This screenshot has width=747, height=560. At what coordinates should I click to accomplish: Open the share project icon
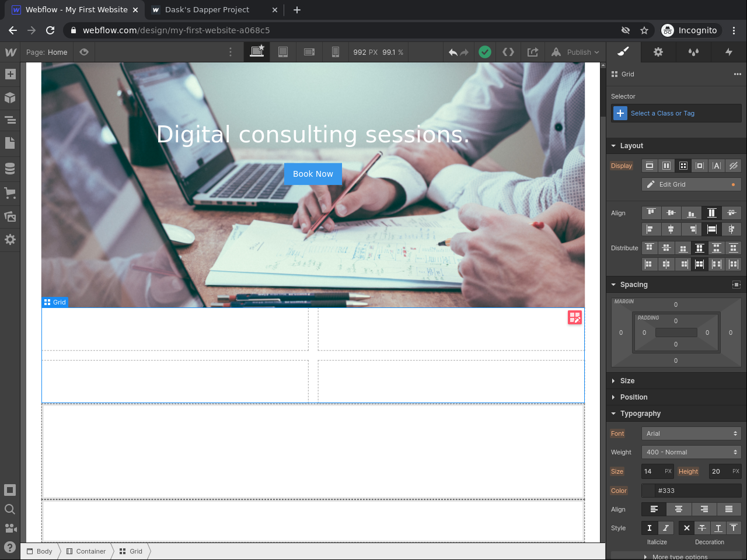[533, 52]
